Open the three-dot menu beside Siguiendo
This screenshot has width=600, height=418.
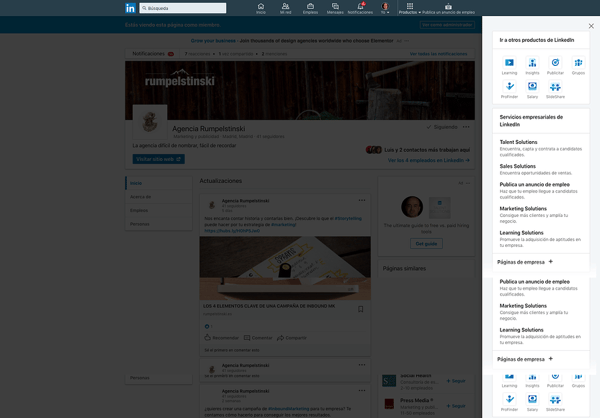coord(466,127)
